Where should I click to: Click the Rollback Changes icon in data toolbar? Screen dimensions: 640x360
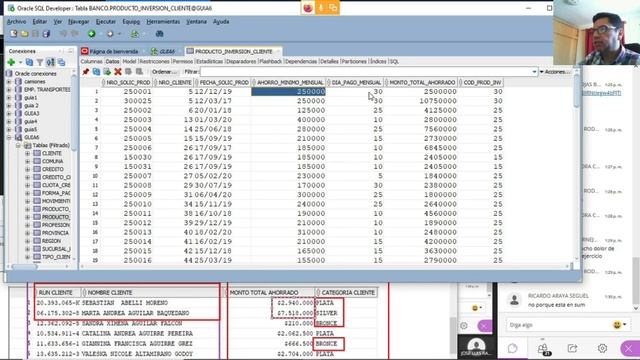tap(139, 72)
